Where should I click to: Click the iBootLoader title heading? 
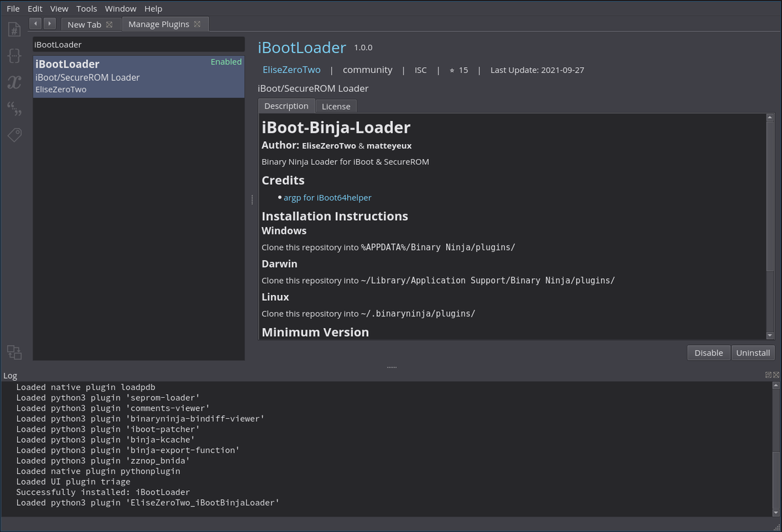pos(302,48)
